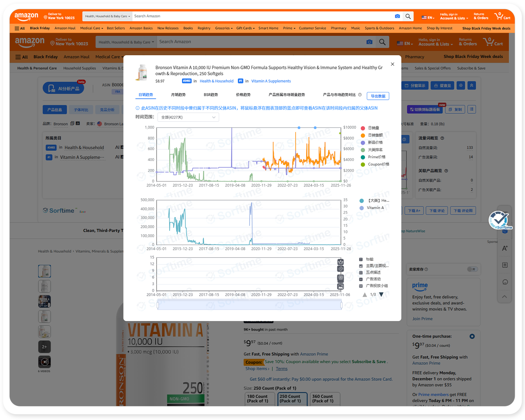The image size is (525, 420).
Task: Click the coupon ticket marker icon on the chart
Action: pyautogui.click(x=341, y=269)
